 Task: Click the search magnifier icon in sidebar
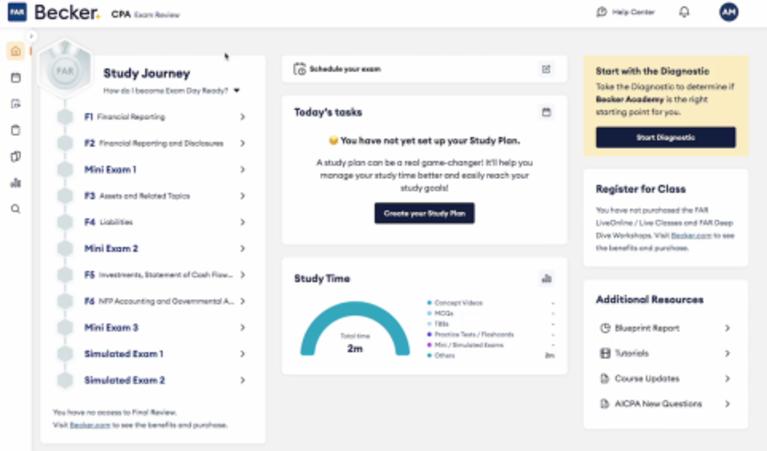pos(15,209)
